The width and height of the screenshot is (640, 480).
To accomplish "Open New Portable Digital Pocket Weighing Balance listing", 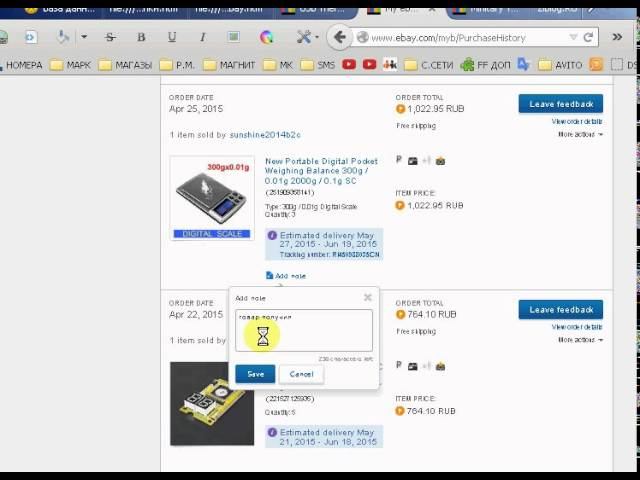I will click(321, 171).
